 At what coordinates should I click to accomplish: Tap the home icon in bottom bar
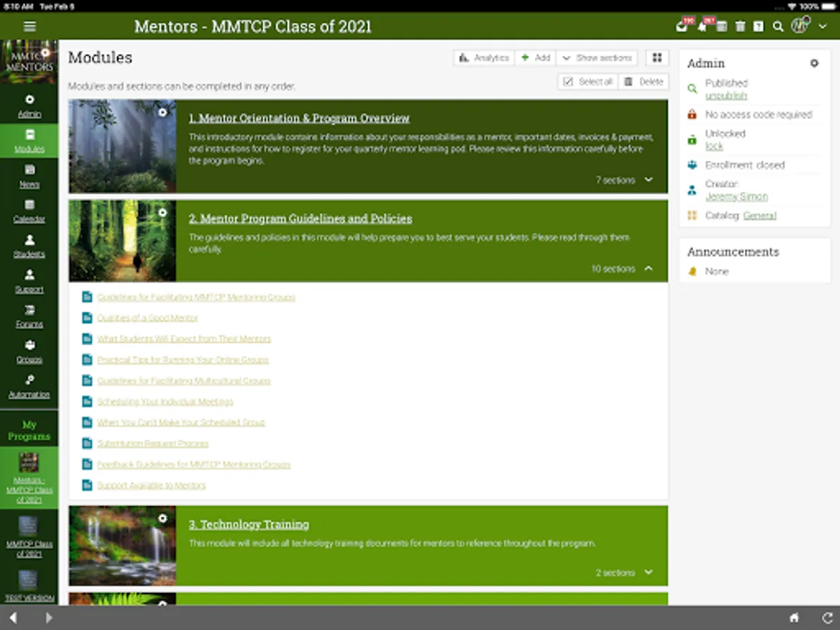tap(794, 618)
